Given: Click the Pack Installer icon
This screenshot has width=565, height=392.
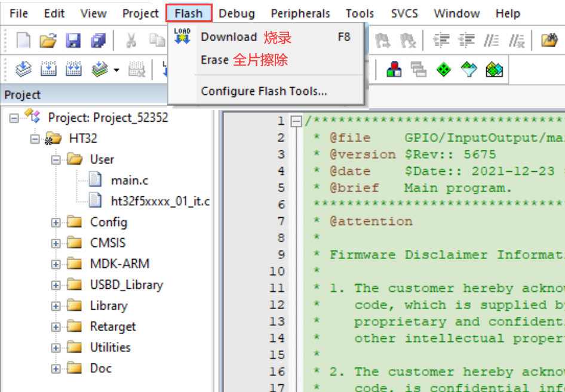Looking at the screenshot, I should [495, 70].
